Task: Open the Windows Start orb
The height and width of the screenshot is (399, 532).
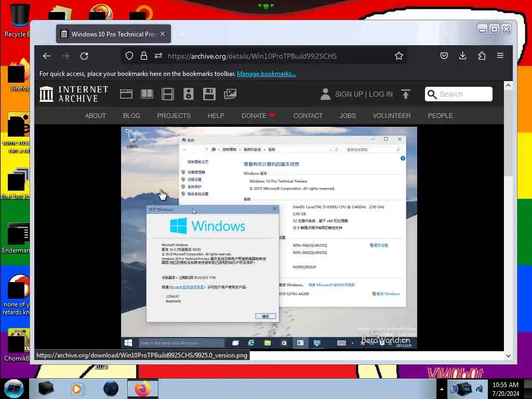Action: click(14, 389)
